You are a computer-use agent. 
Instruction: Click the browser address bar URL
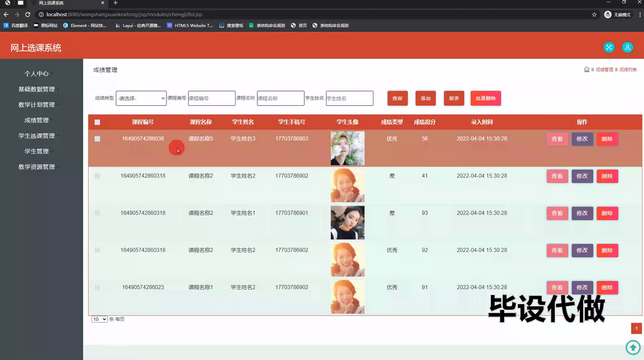[x=124, y=14]
